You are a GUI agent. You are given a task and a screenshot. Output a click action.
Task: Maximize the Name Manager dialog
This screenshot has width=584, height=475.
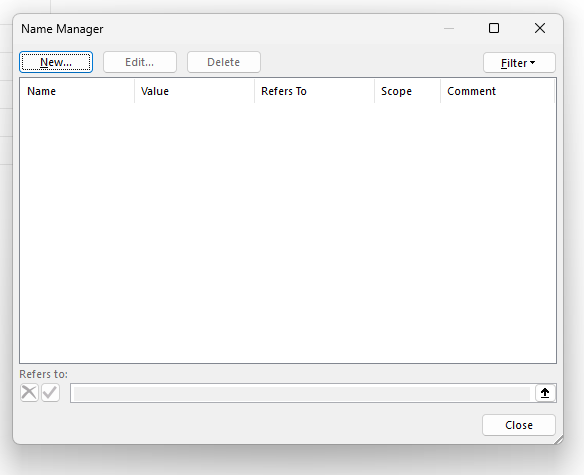(x=494, y=28)
